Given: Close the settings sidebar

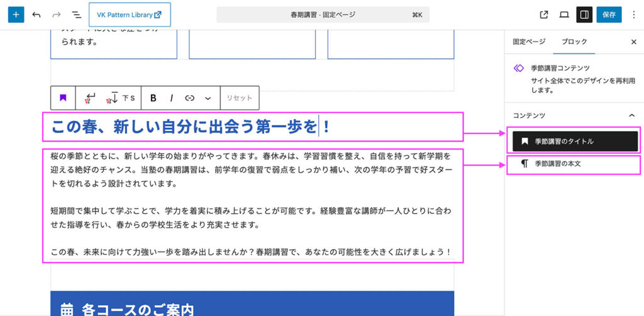Looking at the screenshot, I should point(633,42).
